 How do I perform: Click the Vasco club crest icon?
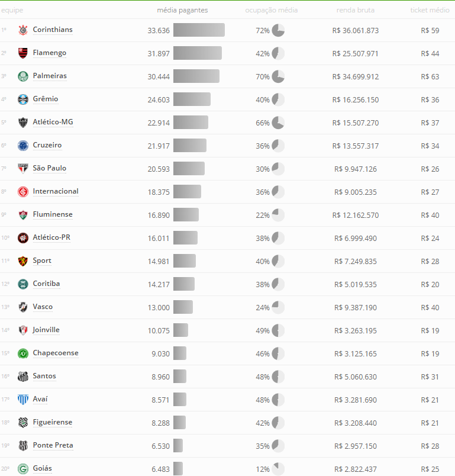[x=23, y=307]
